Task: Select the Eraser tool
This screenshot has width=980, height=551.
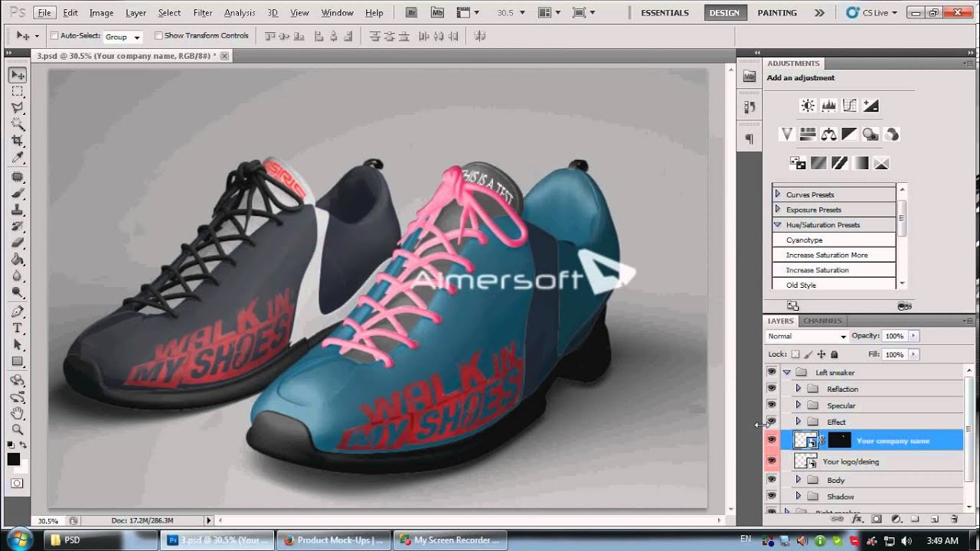Action: (18, 243)
